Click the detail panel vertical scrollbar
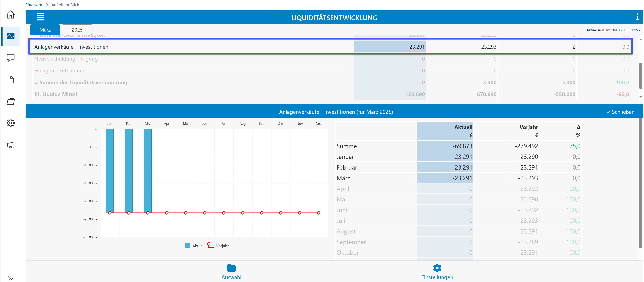This screenshot has width=644, height=282. pyautogui.click(x=640, y=183)
